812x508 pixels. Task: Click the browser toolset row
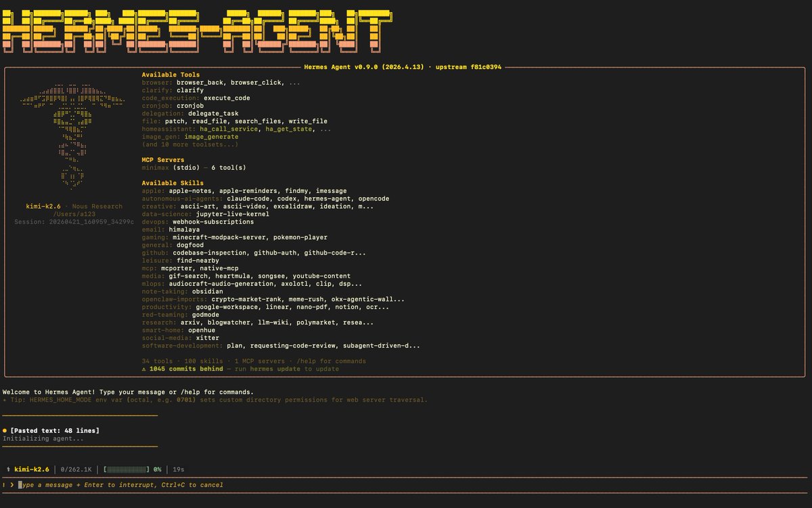pyautogui.click(x=221, y=83)
